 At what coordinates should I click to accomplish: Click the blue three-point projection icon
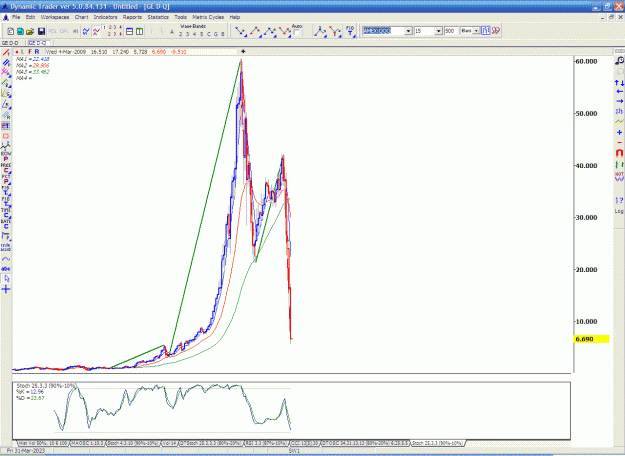[320, 31]
